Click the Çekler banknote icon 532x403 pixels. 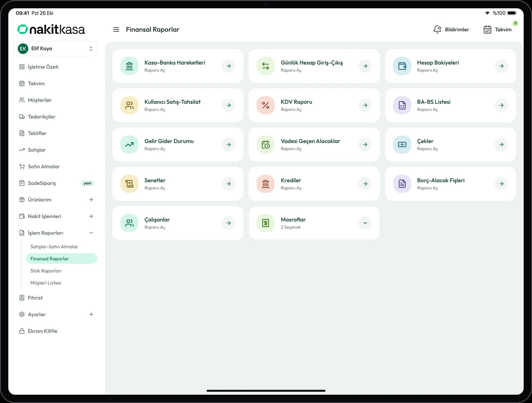(402, 145)
